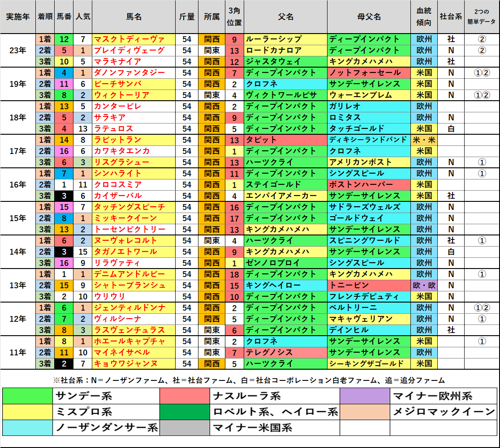This screenshot has height=448, width=500.
Task: Click the 23年 year cell
Action: tap(18, 50)
